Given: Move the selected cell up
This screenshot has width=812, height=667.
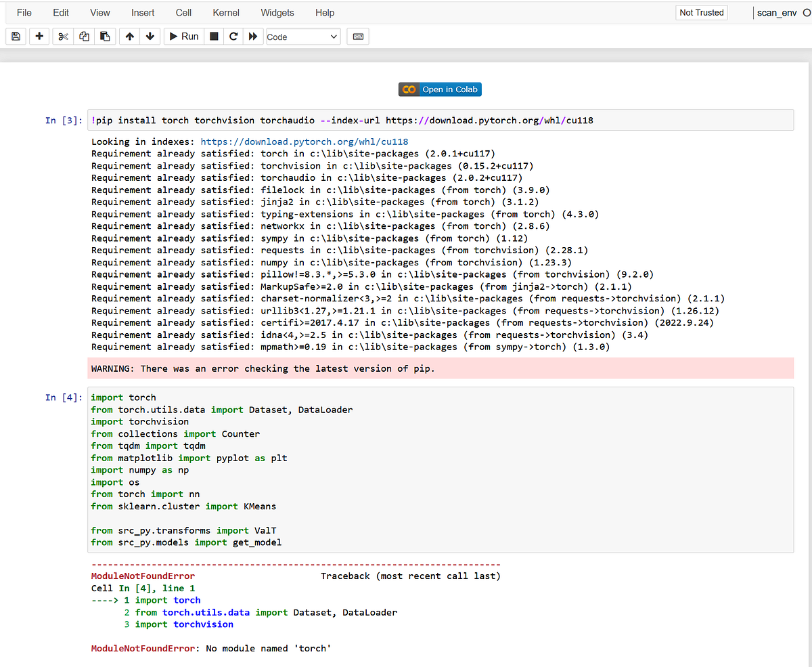Looking at the screenshot, I should click(129, 36).
